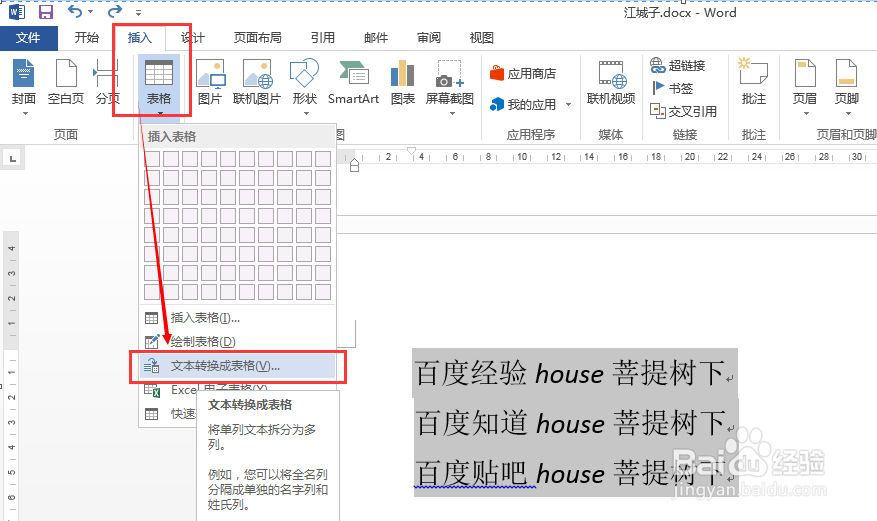Click the Save icon in quick access toolbar
This screenshot has height=521, width=877.
coord(45,12)
